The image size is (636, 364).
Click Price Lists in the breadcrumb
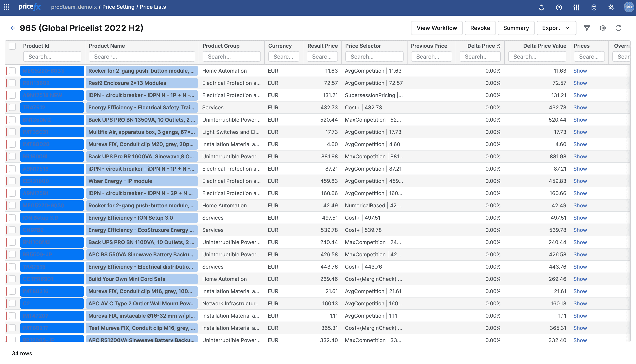click(153, 7)
